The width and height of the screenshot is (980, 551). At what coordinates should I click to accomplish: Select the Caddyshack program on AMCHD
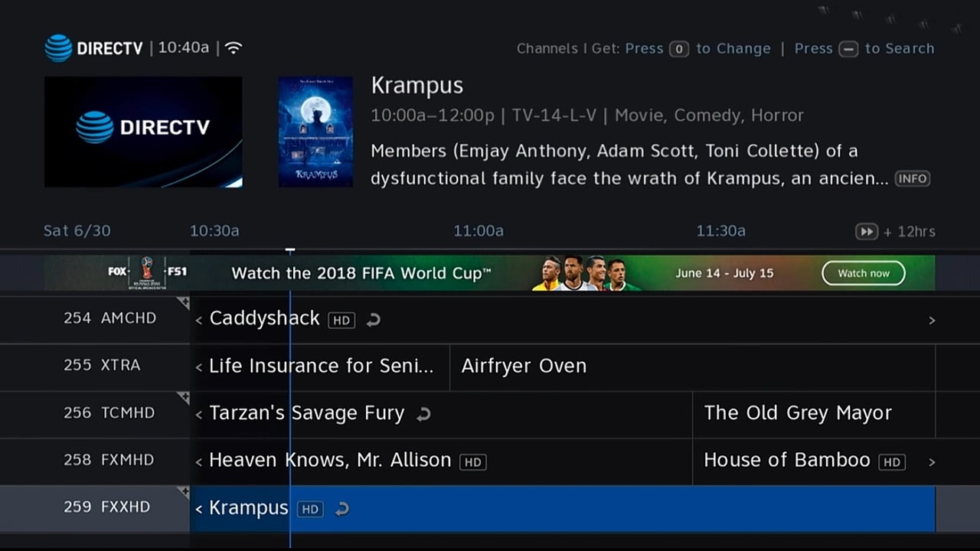563,320
